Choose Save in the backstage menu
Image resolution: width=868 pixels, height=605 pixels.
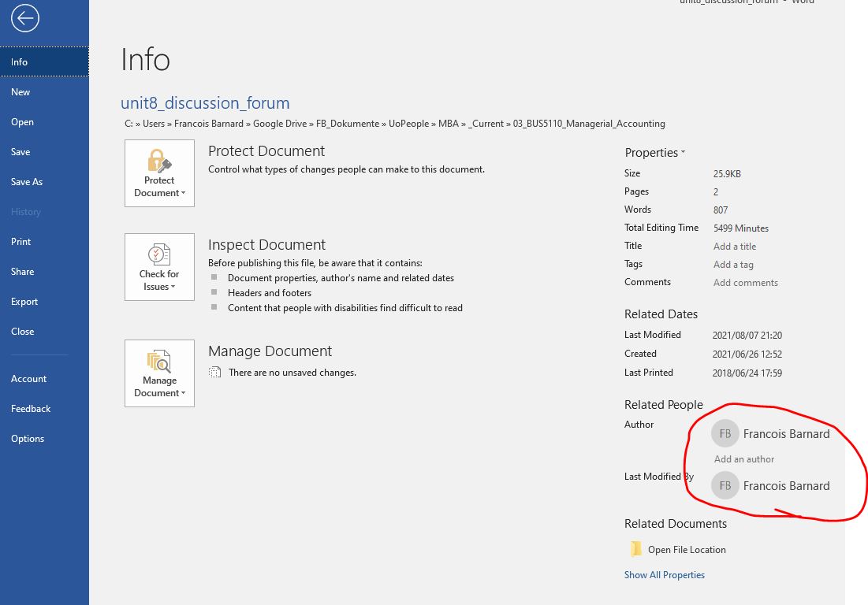pos(44,151)
